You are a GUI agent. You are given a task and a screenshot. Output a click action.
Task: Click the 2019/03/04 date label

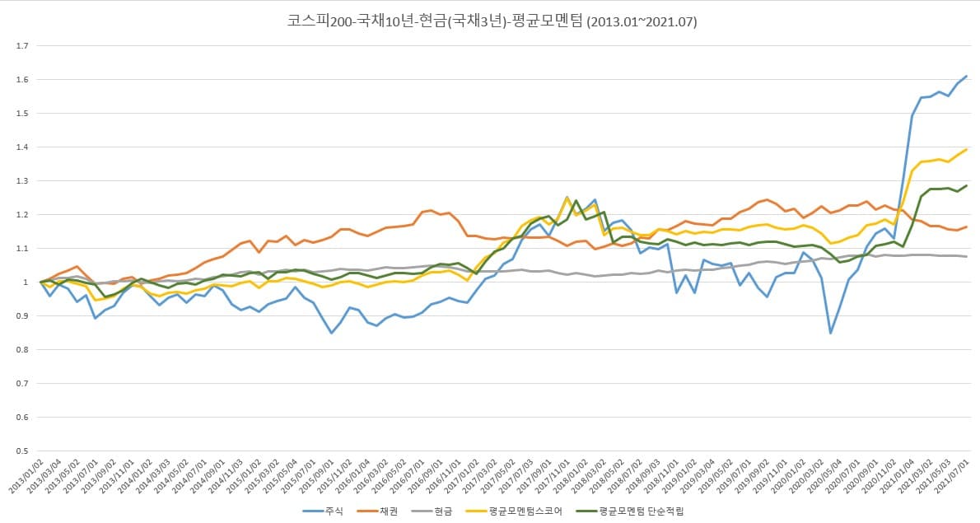698,476
